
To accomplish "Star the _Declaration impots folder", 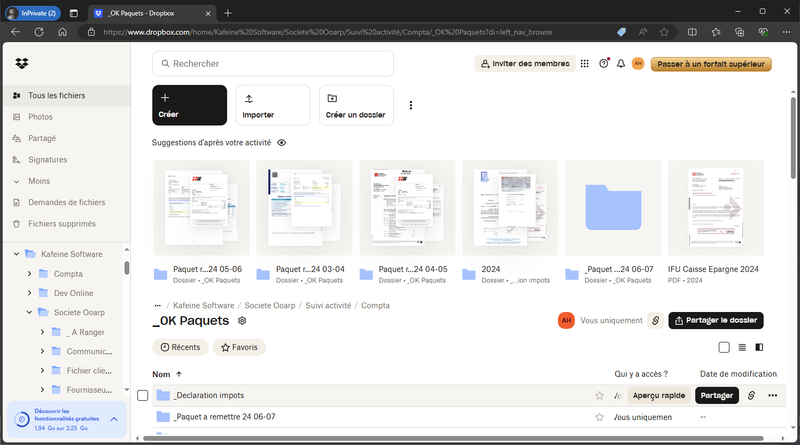I will pyautogui.click(x=599, y=395).
